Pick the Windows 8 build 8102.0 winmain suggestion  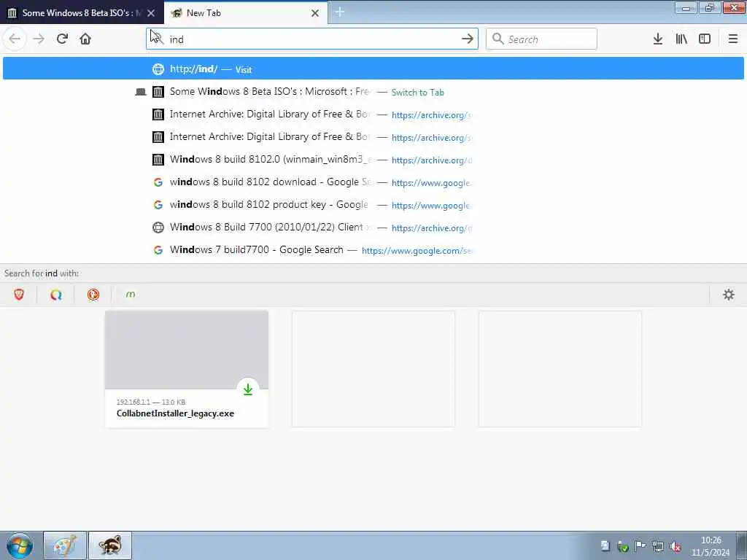(x=373, y=160)
